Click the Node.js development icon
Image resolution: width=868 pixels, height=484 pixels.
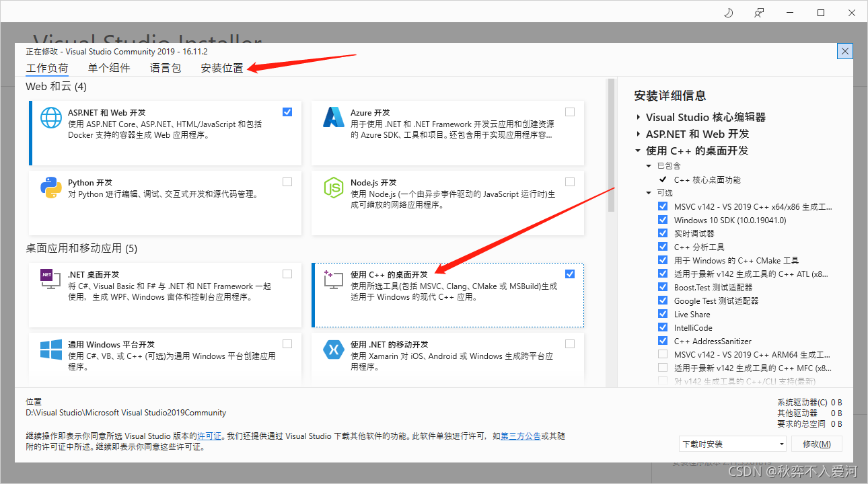tap(334, 188)
